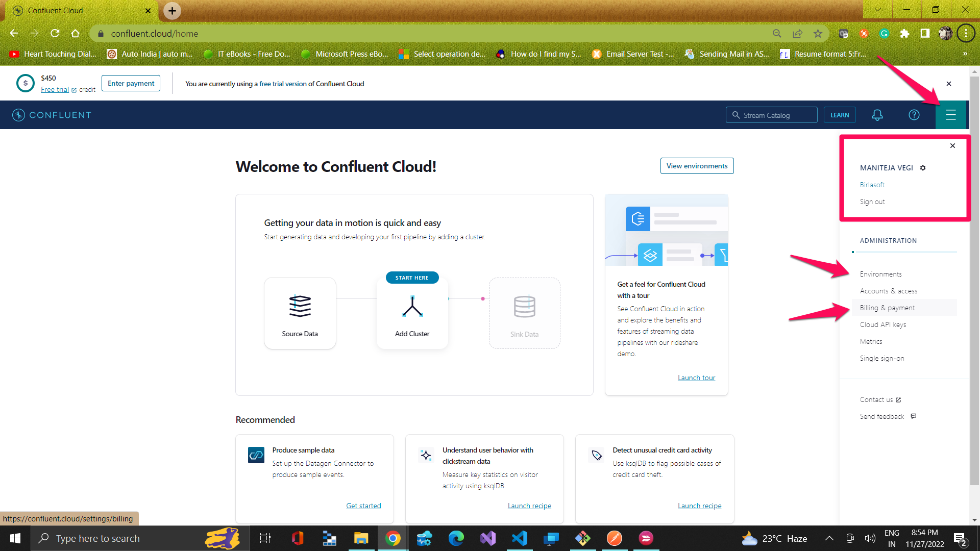The image size is (980, 551).
Task: Click the Free trial credit link
Action: [x=55, y=89]
